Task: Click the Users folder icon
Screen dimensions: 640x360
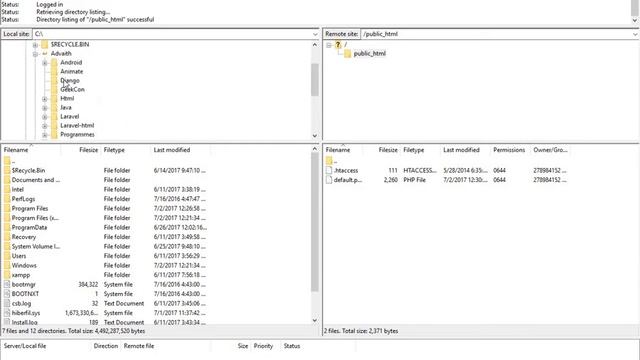Action: [7, 256]
